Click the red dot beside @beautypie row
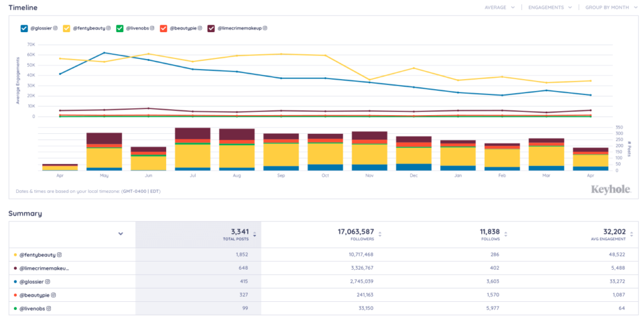The width and height of the screenshot is (644, 320). (x=15, y=295)
